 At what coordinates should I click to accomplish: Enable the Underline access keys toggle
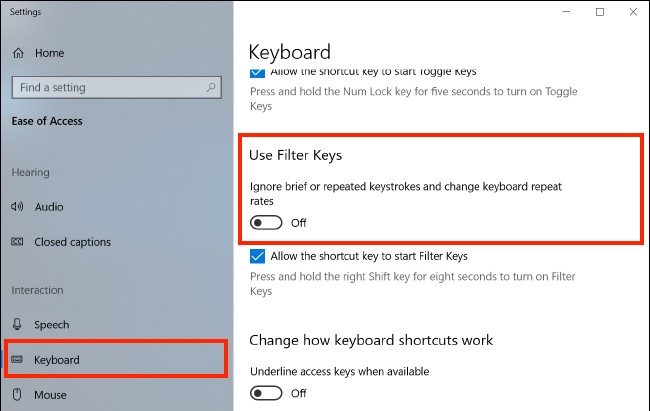point(266,393)
